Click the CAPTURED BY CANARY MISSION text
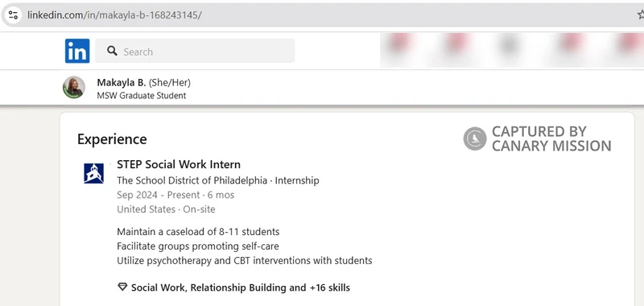The width and height of the screenshot is (644, 306). pyautogui.click(x=551, y=139)
